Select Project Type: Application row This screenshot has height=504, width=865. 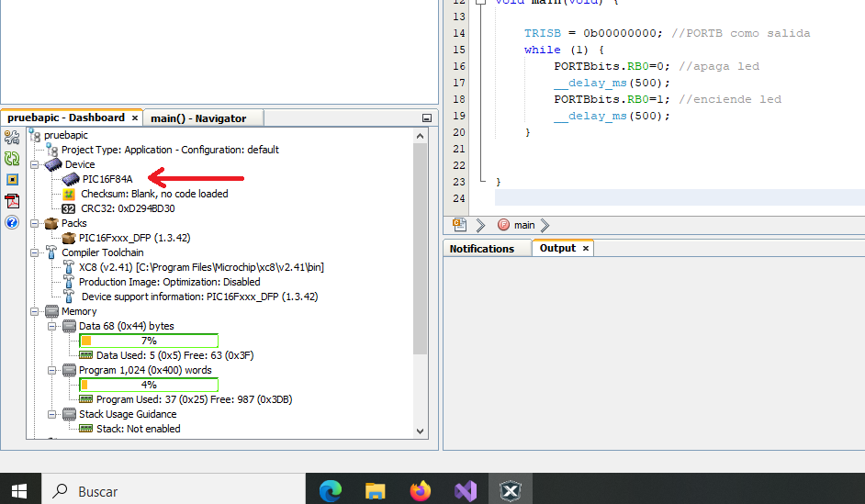point(170,150)
